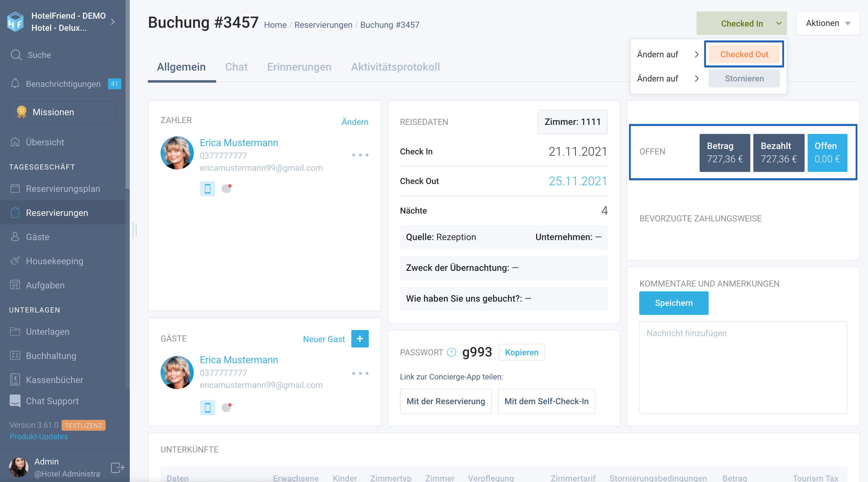Click the Missionen button
The width and height of the screenshot is (868, 482).
[63, 112]
